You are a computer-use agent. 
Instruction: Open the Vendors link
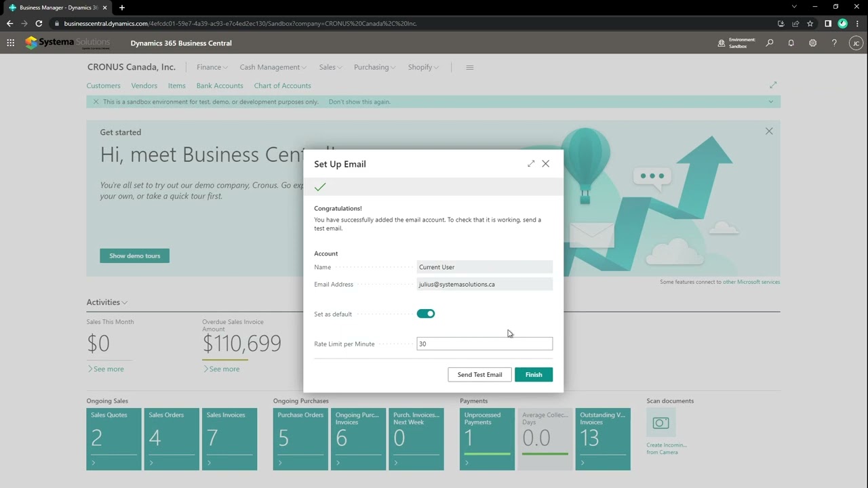144,85
